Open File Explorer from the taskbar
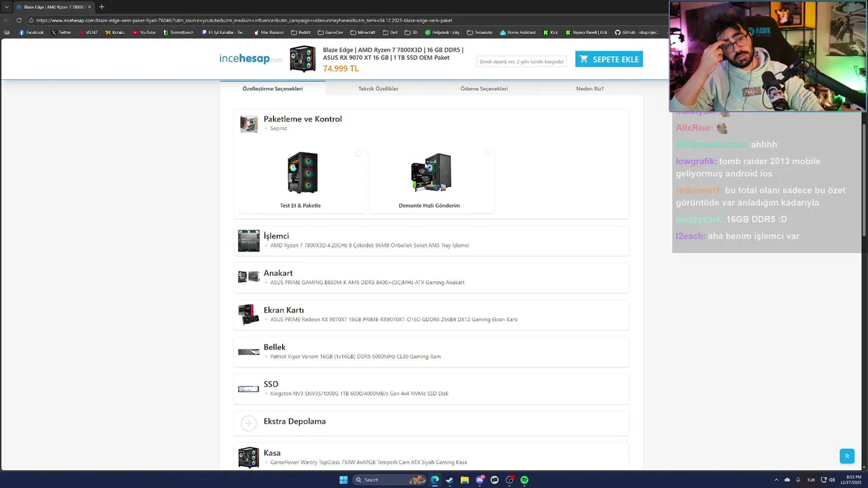Image resolution: width=868 pixels, height=488 pixels. tap(465, 480)
